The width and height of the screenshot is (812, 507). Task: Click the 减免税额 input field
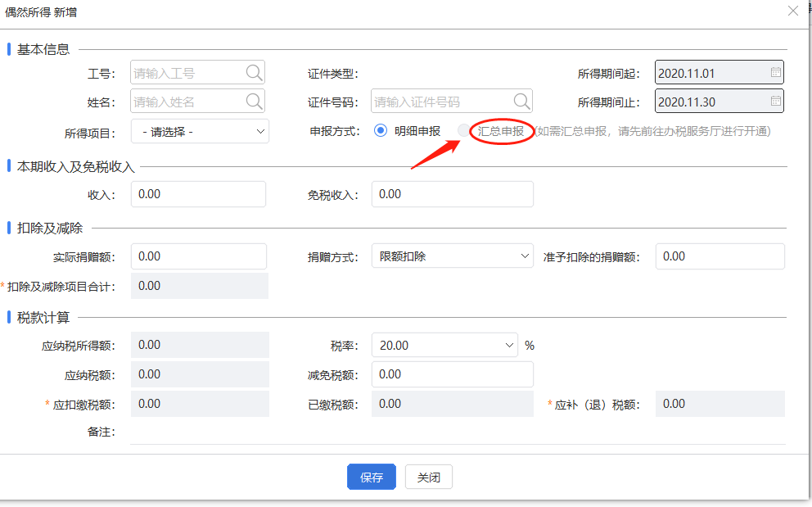[452, 374]
